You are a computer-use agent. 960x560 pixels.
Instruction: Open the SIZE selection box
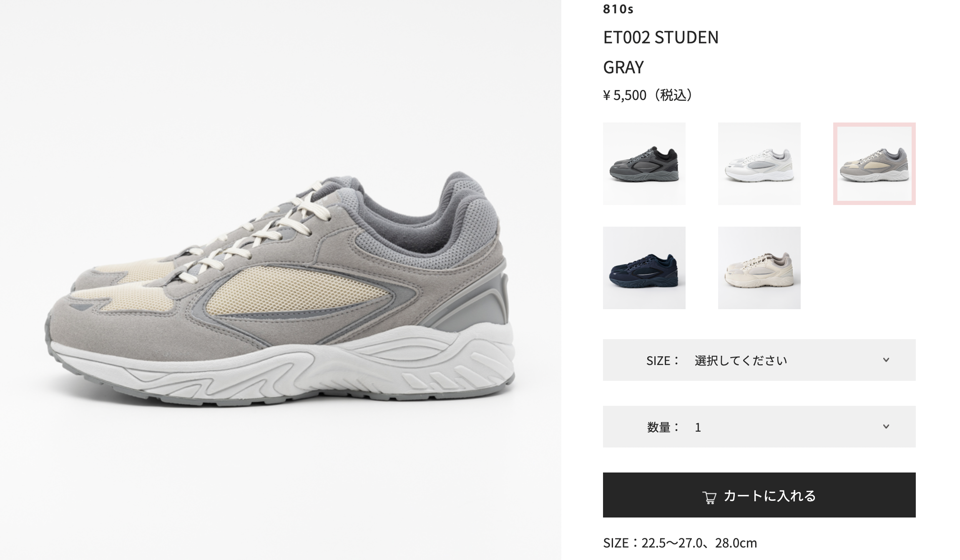[759, 360]
